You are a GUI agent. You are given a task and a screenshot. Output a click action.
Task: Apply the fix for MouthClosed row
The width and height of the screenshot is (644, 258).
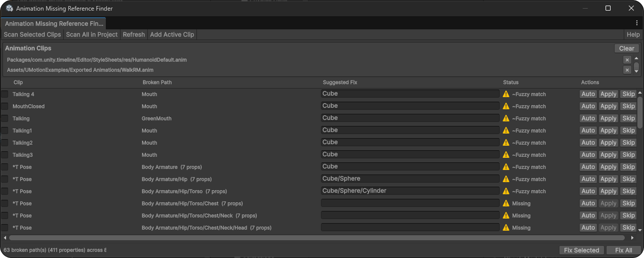(x=609, y=106)
